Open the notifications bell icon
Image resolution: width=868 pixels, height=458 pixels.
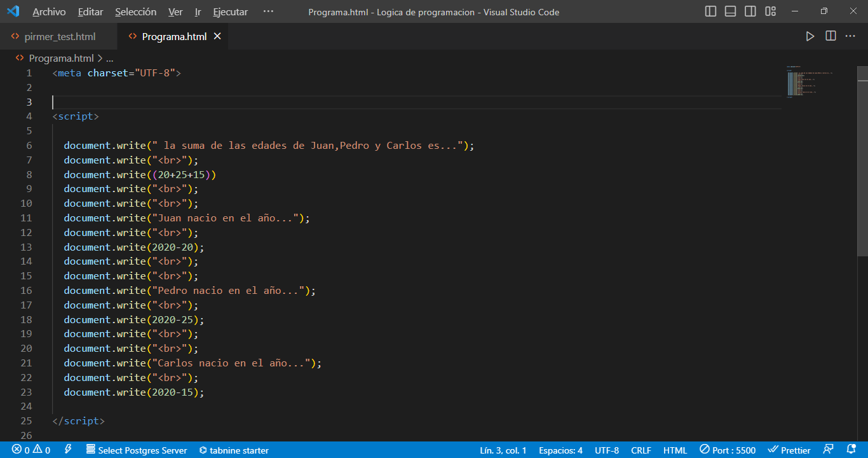click(851, 450)
